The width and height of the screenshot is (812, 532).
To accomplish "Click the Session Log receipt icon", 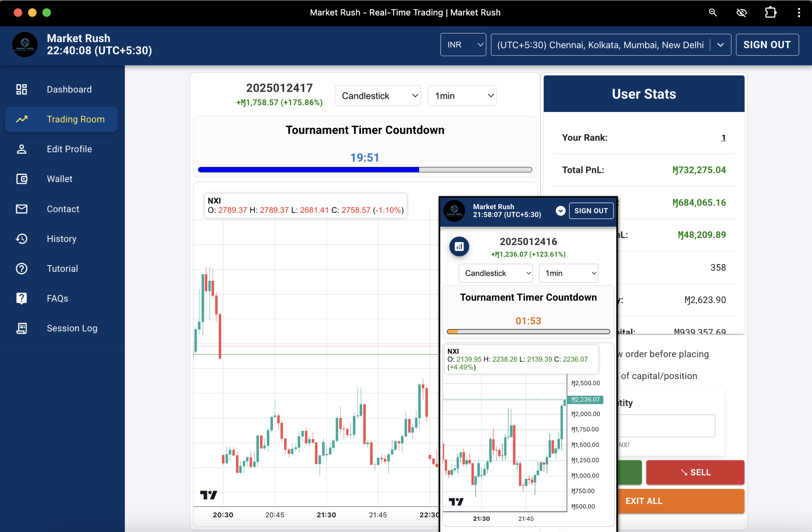I will pos(22,328).
